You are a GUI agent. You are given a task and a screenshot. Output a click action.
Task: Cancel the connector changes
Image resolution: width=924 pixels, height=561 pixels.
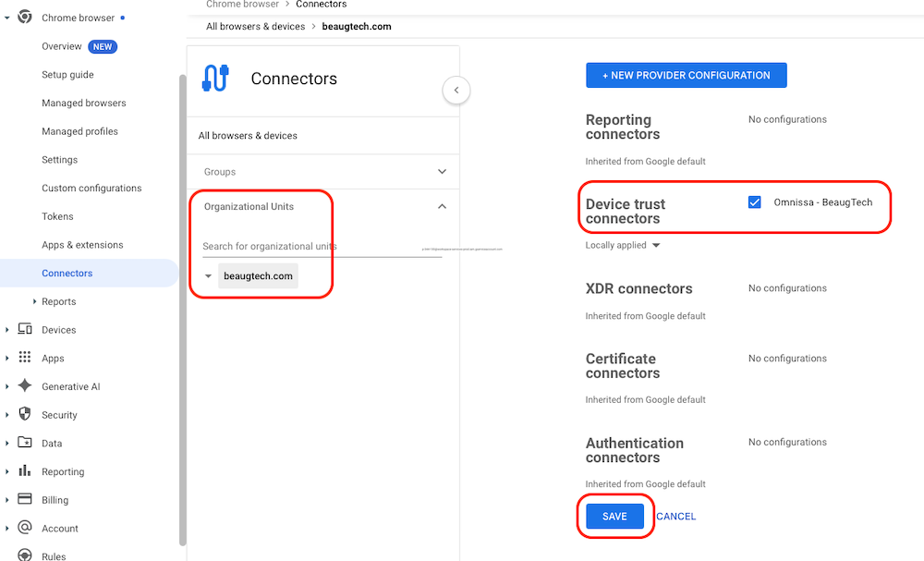tap(676, 517)
